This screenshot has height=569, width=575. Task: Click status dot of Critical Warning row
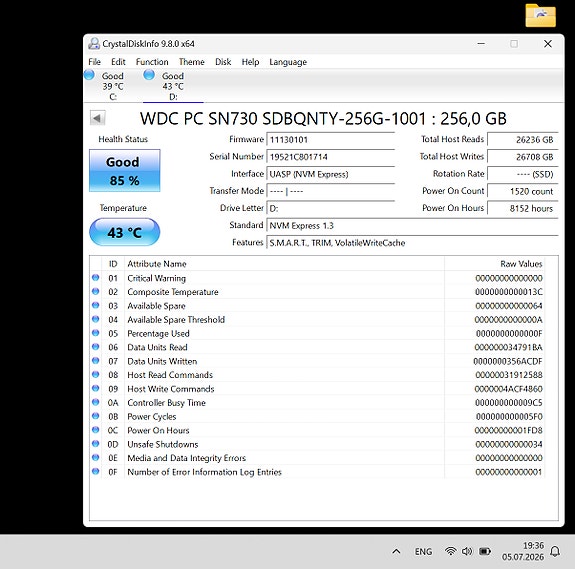coord(96,278)
